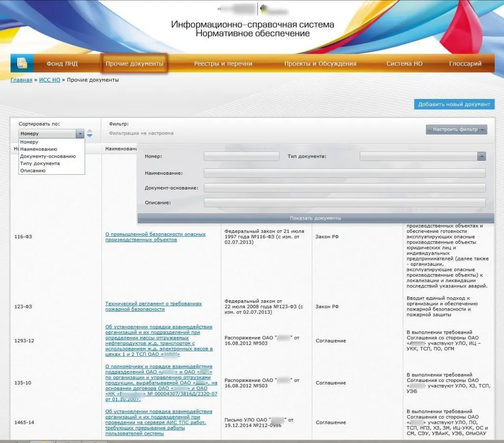Click the Описание filter text field
The width and height of the screenshot is (504, 443).
(345, 202)
